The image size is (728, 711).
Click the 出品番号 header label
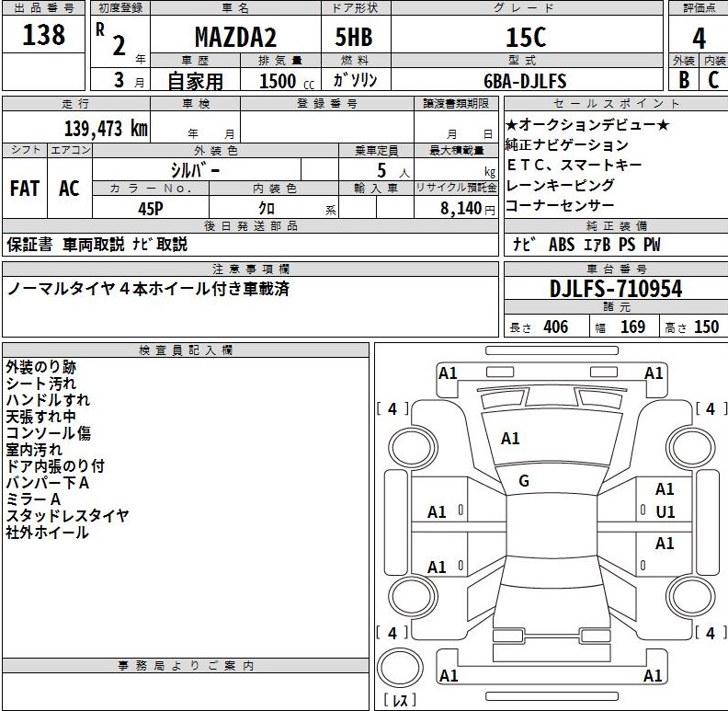[43, 8]
